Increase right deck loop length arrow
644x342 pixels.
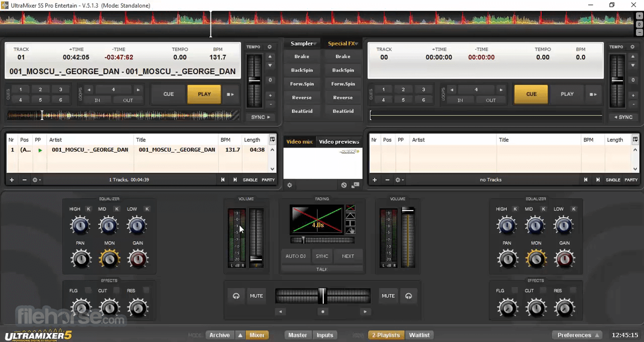[501, 90]
